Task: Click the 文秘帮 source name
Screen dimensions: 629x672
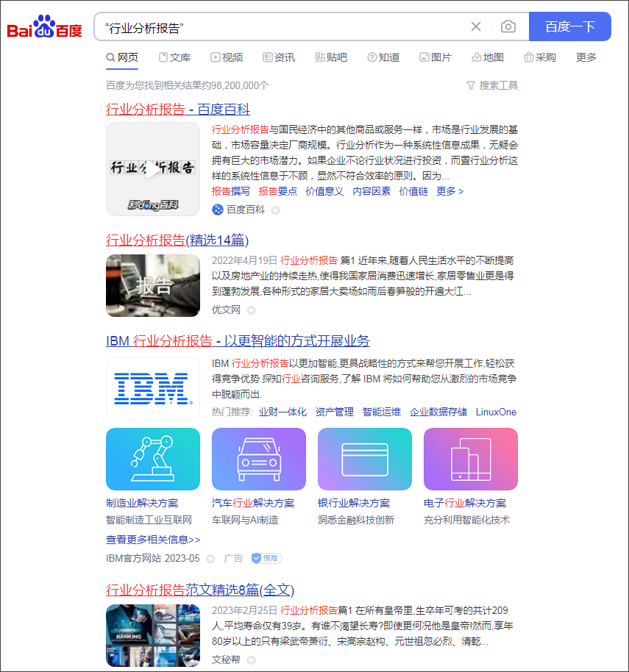Action: 226,660
